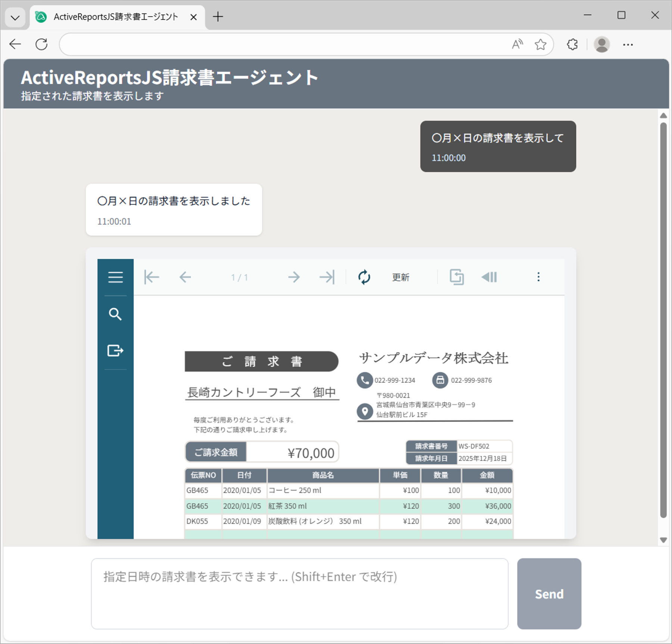The height and width of the screenshot is (644, 672).
Task: Toggle the read aloud icon in the address bar
Action: coord(517,44)
